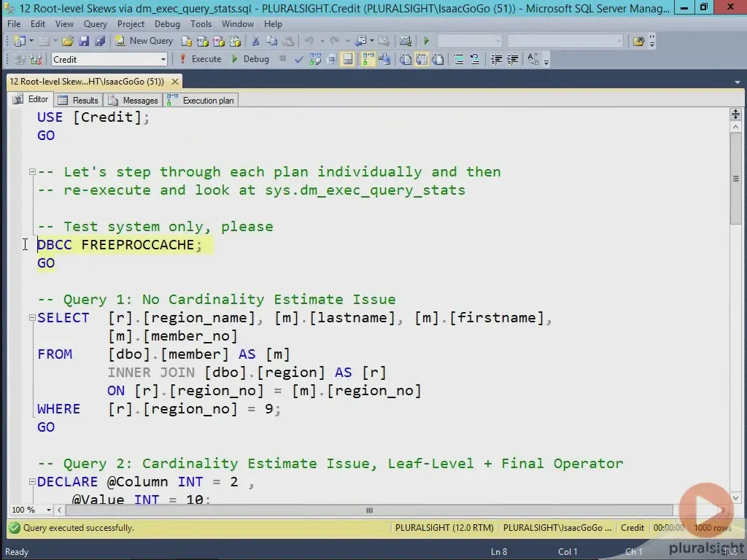Click the Open File folder icon
Viewport: 747px width, 560px height.
point(68,41)
